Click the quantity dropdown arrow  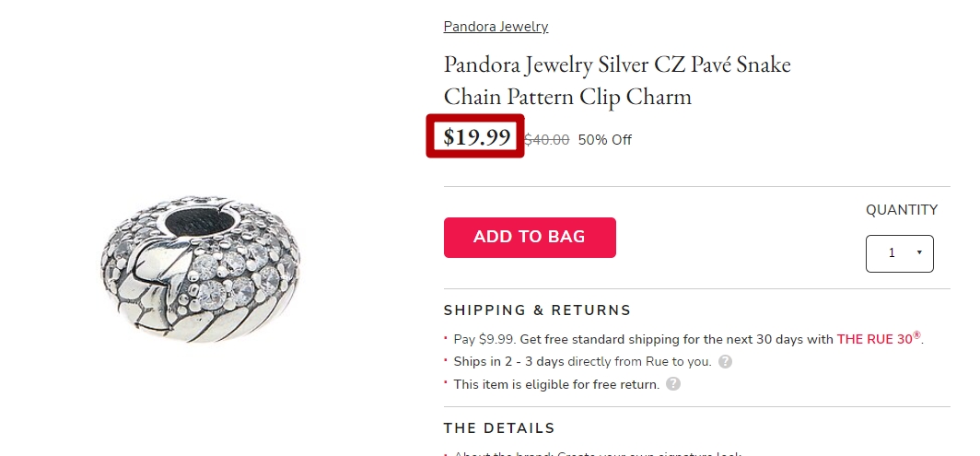coord(919,252)
